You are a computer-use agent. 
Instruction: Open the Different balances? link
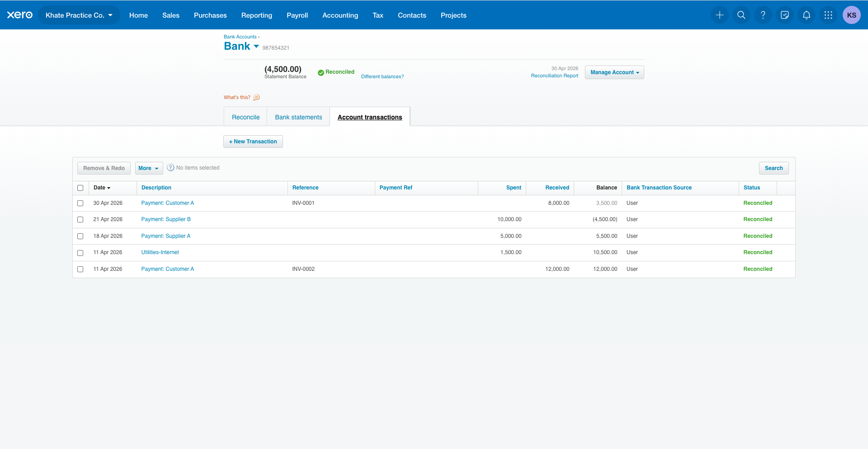point(382,76)
